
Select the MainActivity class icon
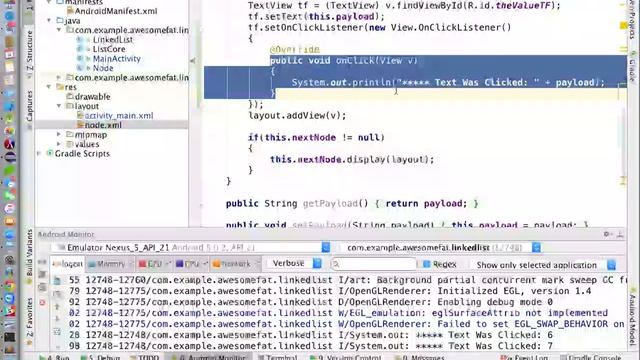tap(80, 58)
